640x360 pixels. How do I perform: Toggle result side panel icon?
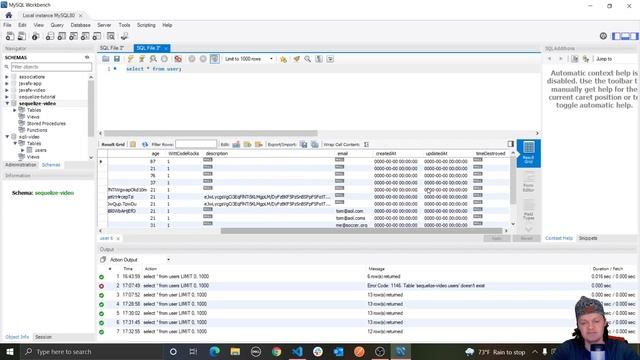pos(511,144)
